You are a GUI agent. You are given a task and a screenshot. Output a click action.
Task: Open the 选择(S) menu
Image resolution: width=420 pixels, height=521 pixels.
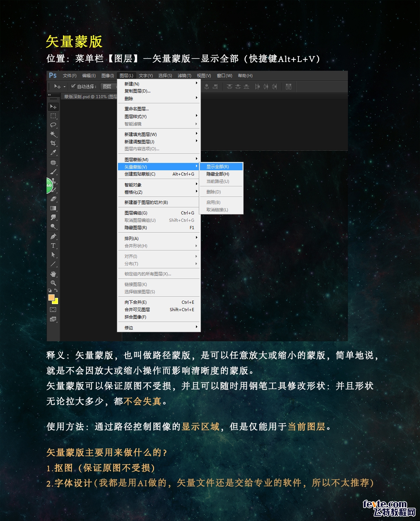[x=165, y=76]
